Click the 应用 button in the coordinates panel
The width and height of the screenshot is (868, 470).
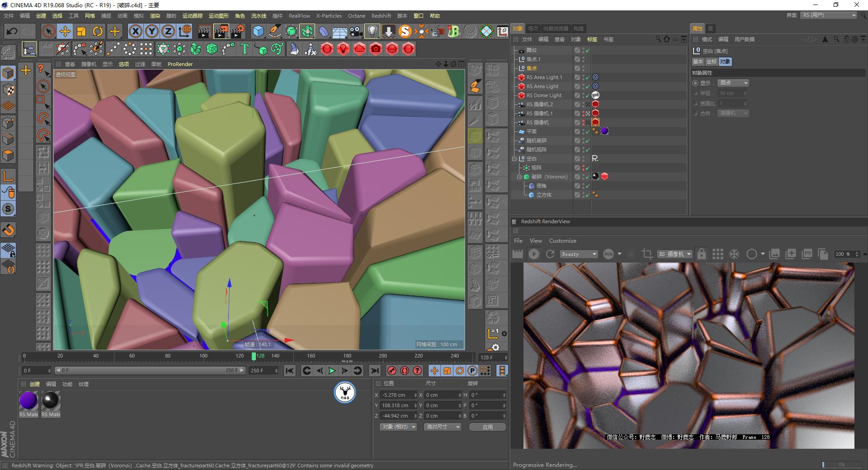coord(487,427)
